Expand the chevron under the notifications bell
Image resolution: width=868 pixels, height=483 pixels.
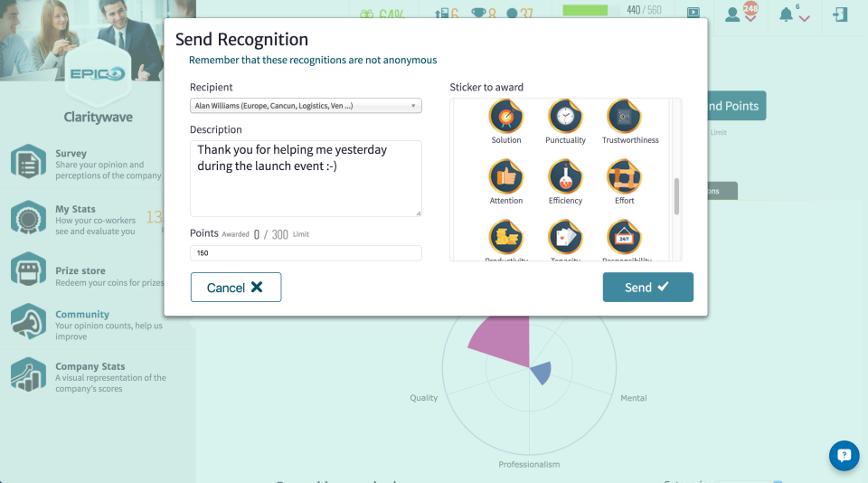804,19
